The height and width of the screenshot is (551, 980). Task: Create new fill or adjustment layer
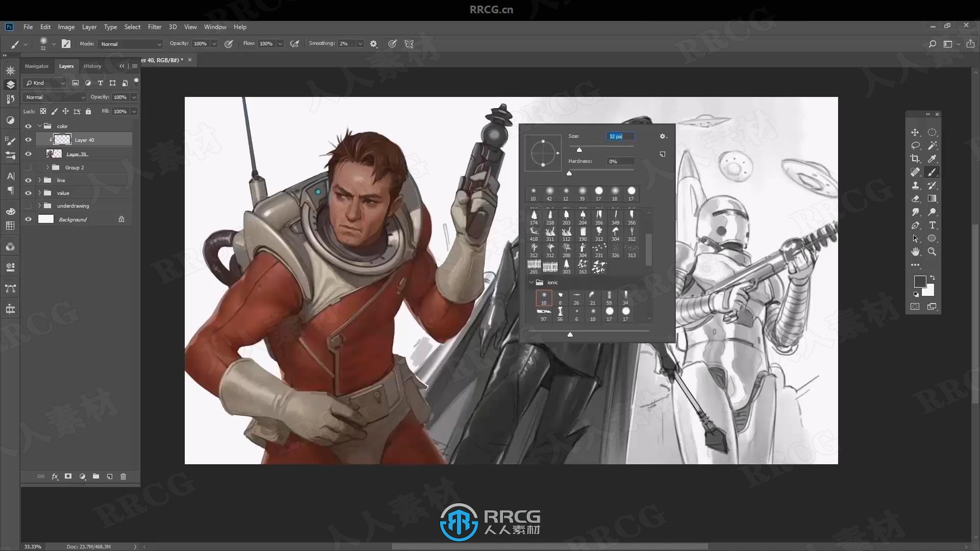click(x=82, y=477)
